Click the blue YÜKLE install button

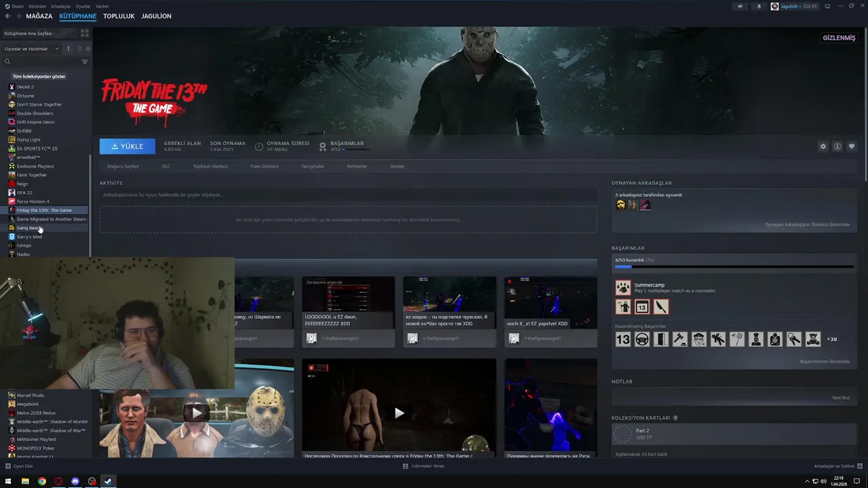pos(127,146)
